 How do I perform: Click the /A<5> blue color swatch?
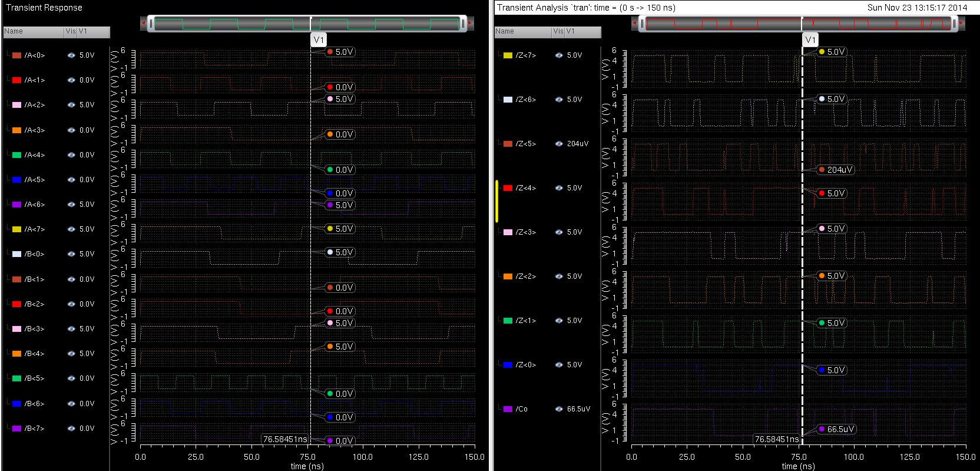click(16, 180)
